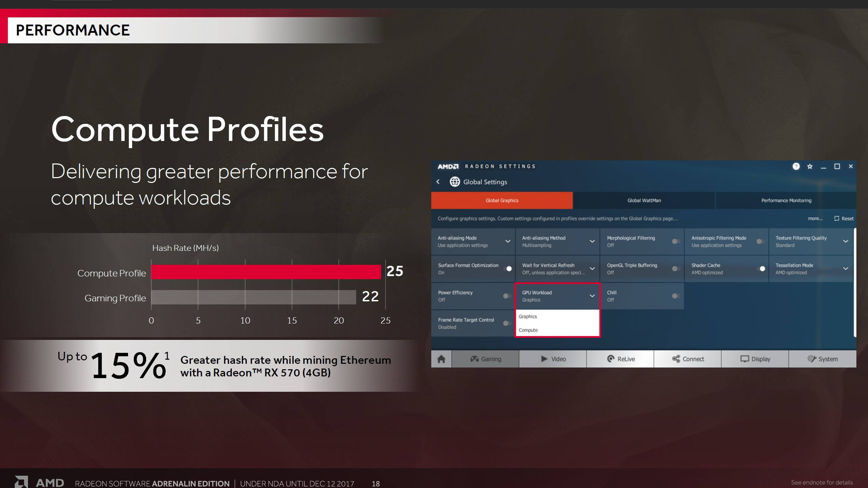Click the favorites star icon
Image resolution: width=868 pixels, height=488 pixels.
(x=810, y=167)
